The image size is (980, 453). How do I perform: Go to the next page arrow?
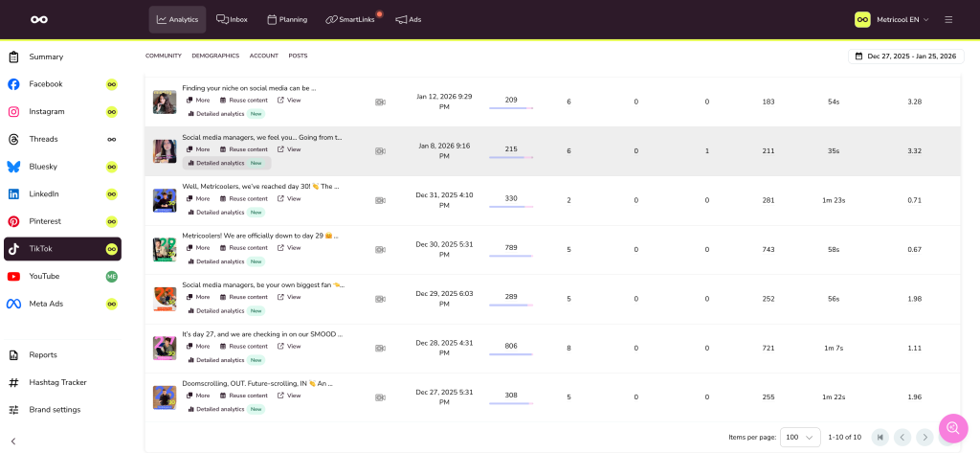coord(924,437)
